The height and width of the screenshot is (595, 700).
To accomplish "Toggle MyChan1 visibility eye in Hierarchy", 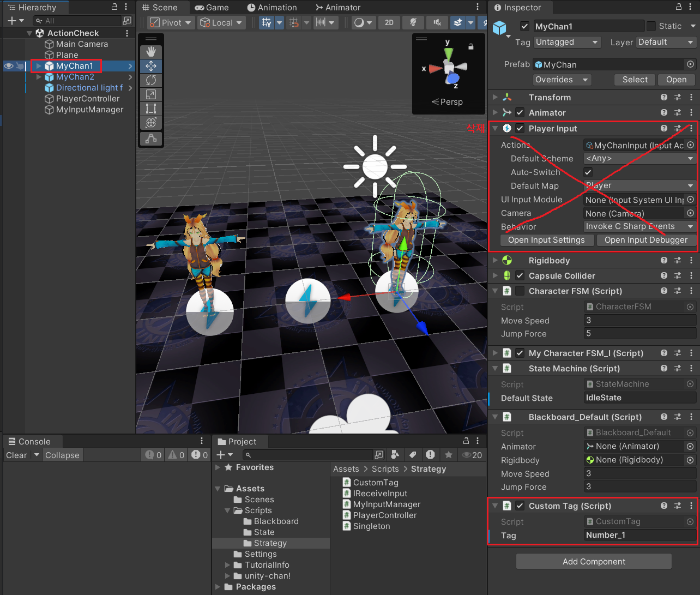I will point(9,66).
